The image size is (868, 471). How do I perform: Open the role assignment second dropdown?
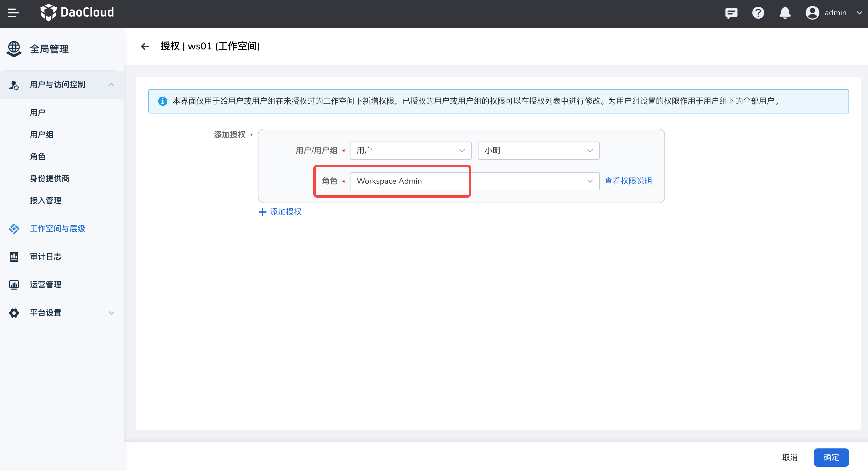point(590,181)
